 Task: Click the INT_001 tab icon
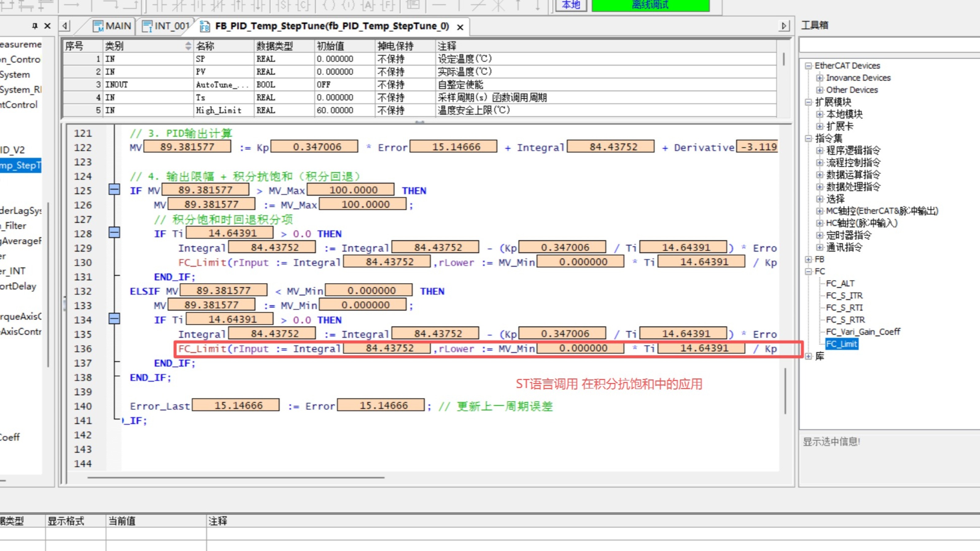point(147,26)
